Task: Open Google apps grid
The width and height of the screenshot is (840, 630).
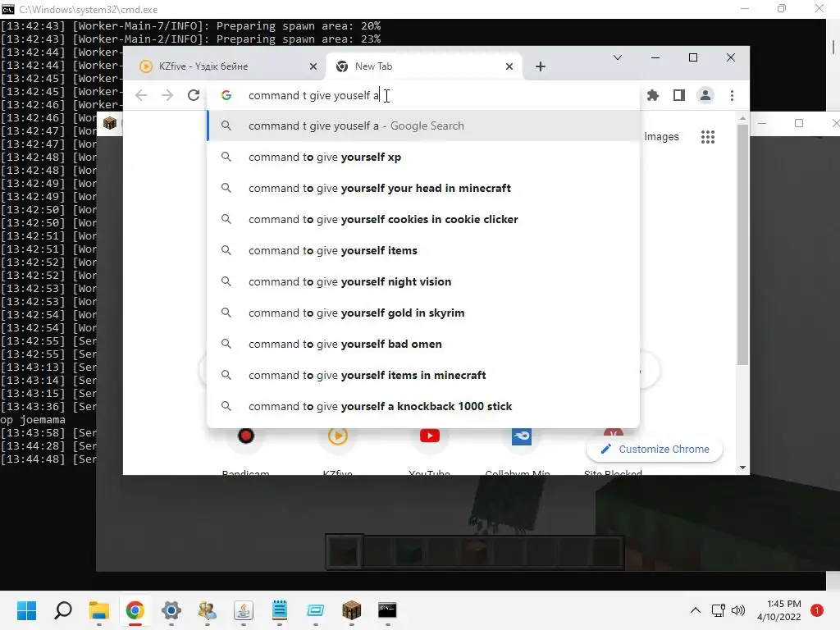Action: 708,137
